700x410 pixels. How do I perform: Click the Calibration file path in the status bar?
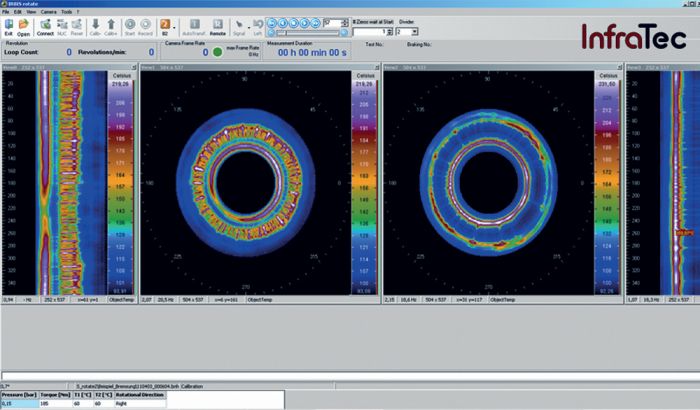point(139,386)
